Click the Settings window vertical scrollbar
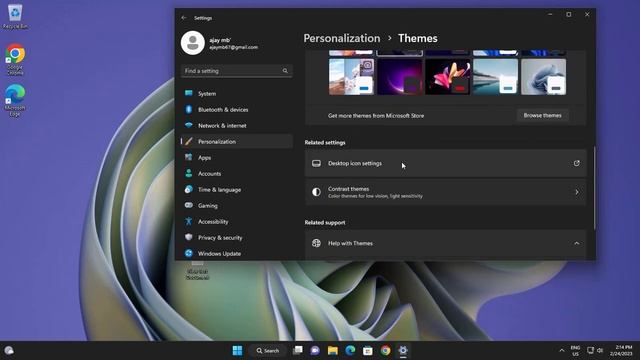The width and height of the screenshot is (640, 360). click(594, 188)
